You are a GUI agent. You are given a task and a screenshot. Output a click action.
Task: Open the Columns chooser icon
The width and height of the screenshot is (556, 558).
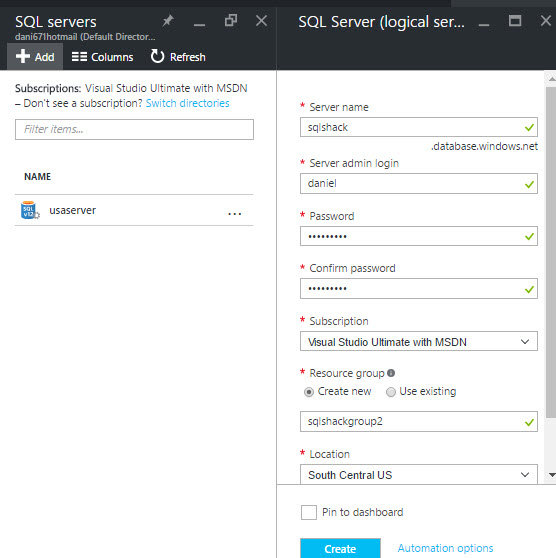79,57
